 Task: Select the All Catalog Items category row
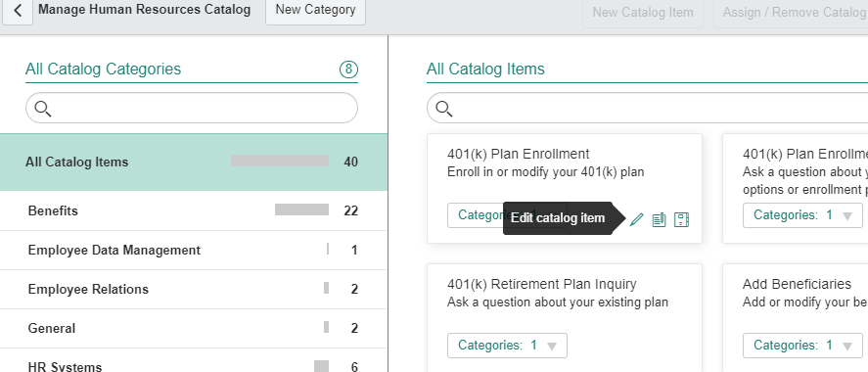(x=194, y=163)
